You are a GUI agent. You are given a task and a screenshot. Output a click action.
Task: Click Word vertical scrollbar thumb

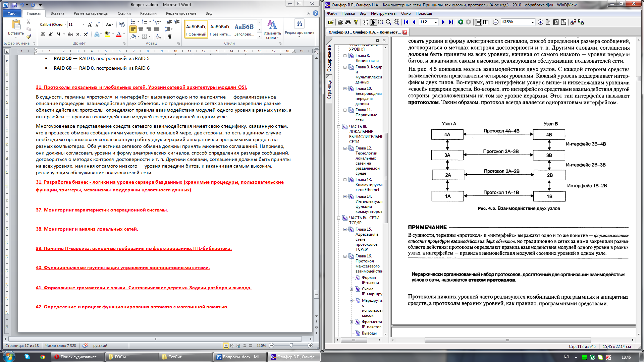pos(316,294)
